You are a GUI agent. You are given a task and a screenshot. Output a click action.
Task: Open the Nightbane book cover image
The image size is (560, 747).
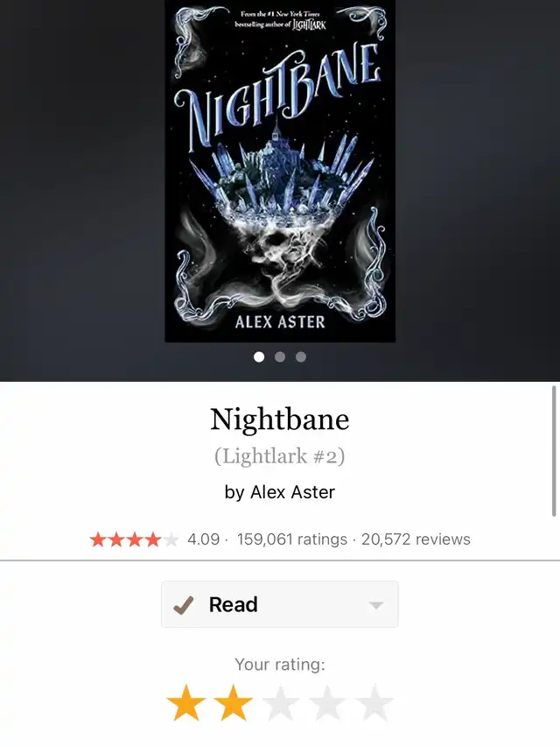[x=280, y=171]
